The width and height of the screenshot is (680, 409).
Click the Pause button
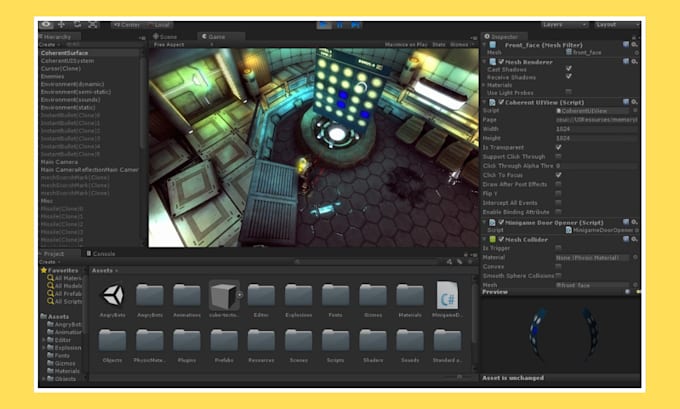click(x=340, y=25)
